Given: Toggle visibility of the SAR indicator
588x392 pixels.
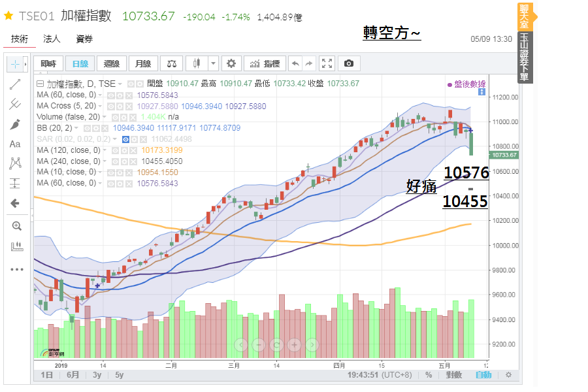Looking at the screenshot, I should [x=124, y=139].
